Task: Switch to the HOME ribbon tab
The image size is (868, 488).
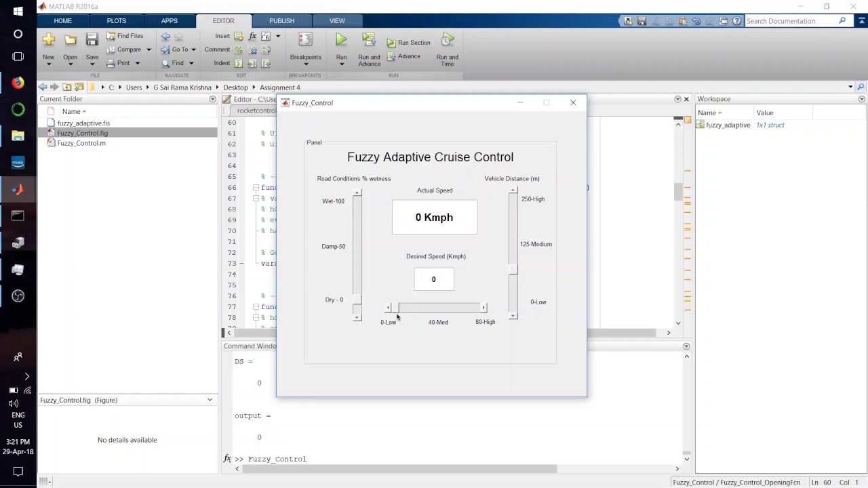Action: [x=62, y=21]
